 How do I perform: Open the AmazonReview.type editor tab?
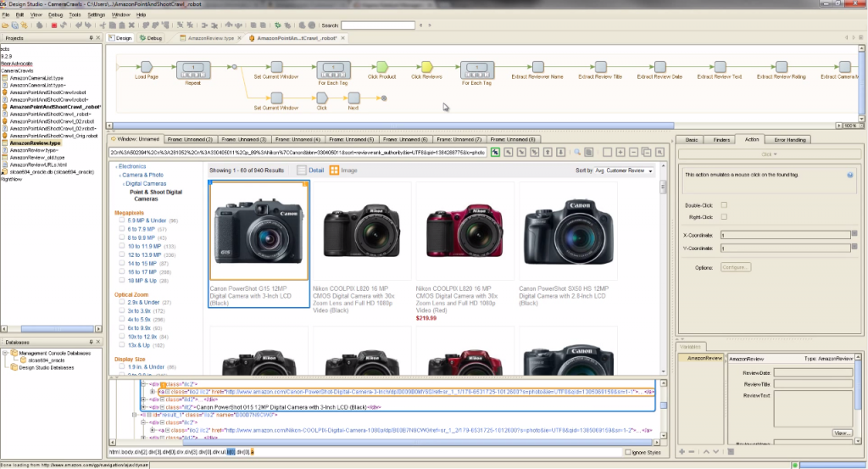[210, 38]
